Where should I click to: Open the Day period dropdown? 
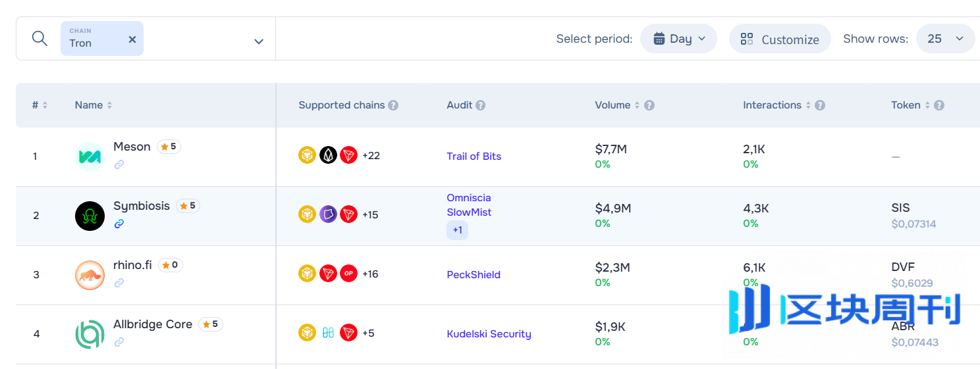coord(678,39)
